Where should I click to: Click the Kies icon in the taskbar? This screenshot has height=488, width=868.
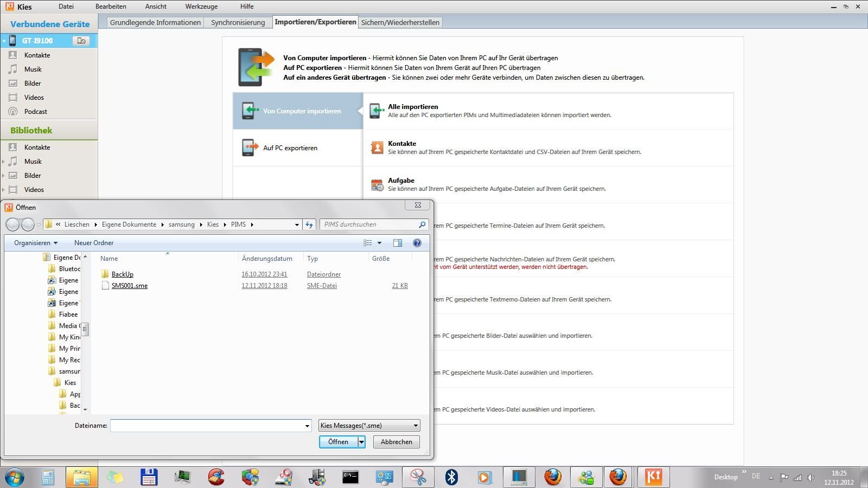(653, 477)
